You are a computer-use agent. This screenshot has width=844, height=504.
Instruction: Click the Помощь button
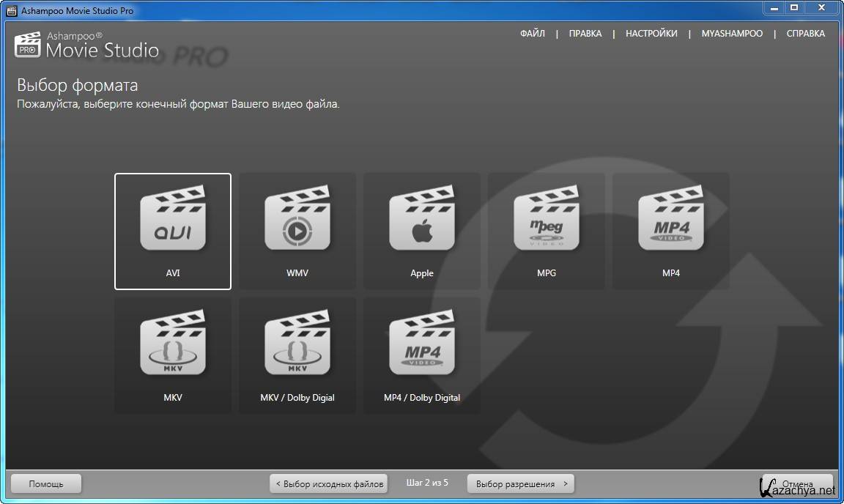coord(46,484)
